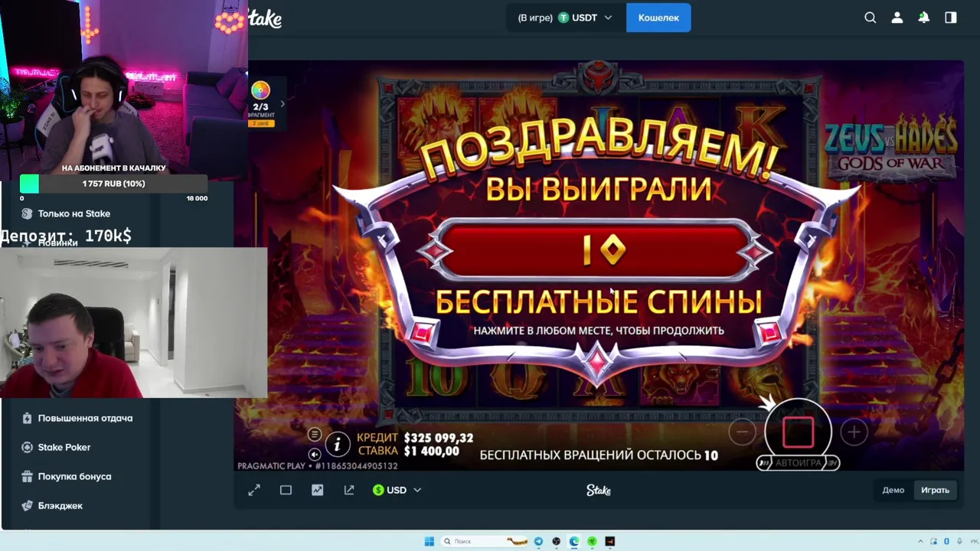Click the red stop spin button

coord(798,432)
